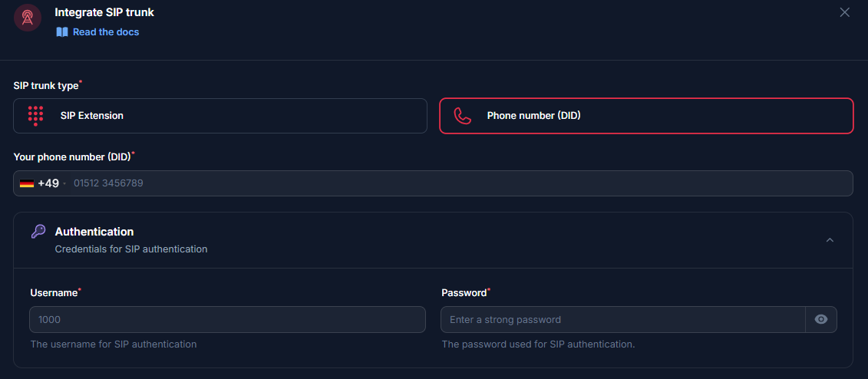Close the Integrate SIP trunk dialog
Image resolution: width=868 pixels, height=379 pixels.
[845, 12]
